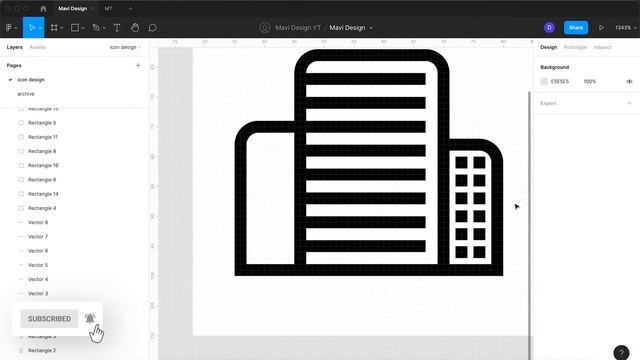The height and width of the screenshot is (360, 640).
Task: Edit the background hex value E5E5E5
Action: pyautogui.click(x=560, y=82)
